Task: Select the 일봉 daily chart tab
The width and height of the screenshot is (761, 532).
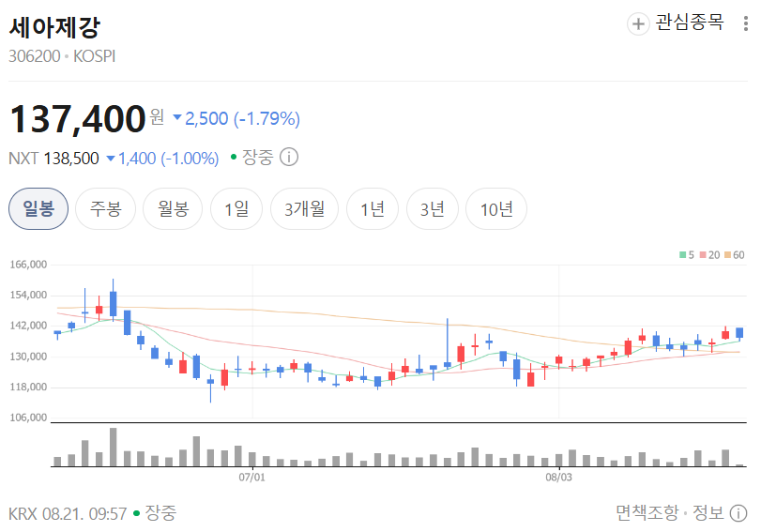Action: (38, 208)
